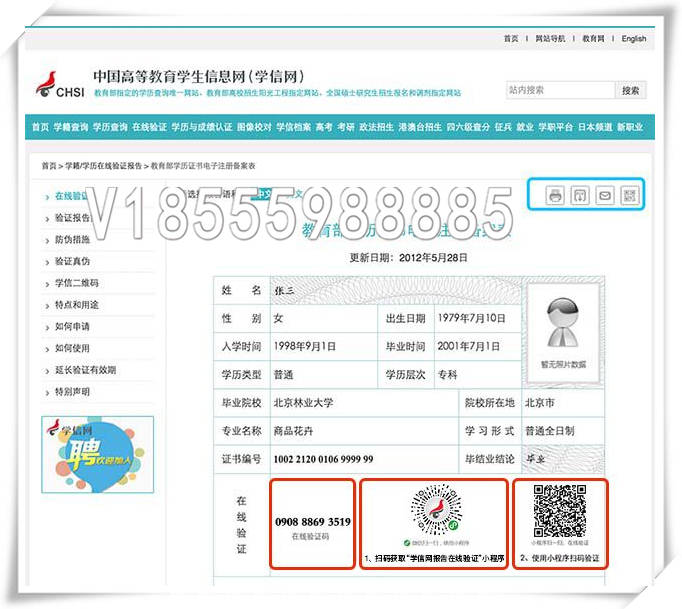The height and width of the screenshot is (609, 682).
Task: Click the 搜索 button
Action: pos(630,90)
